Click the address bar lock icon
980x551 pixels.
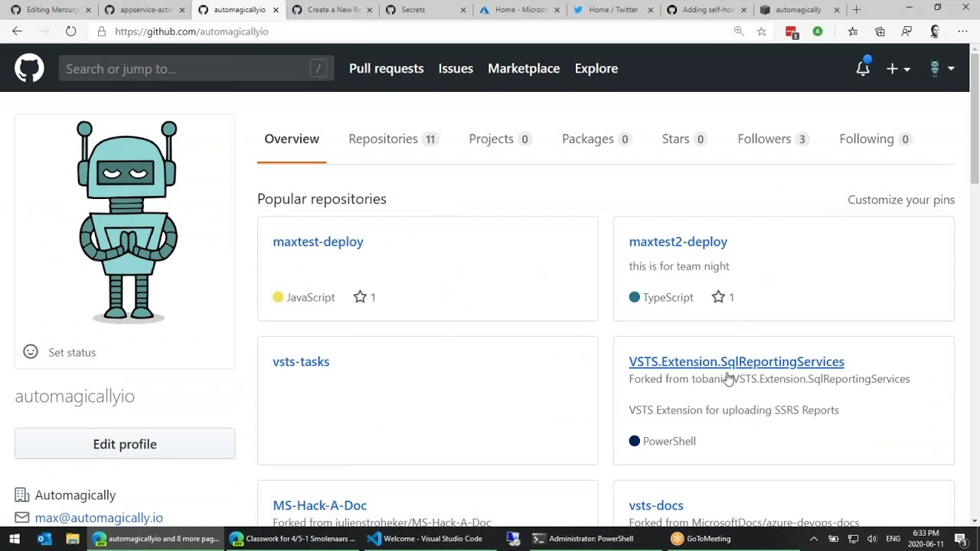pos(101,31)
